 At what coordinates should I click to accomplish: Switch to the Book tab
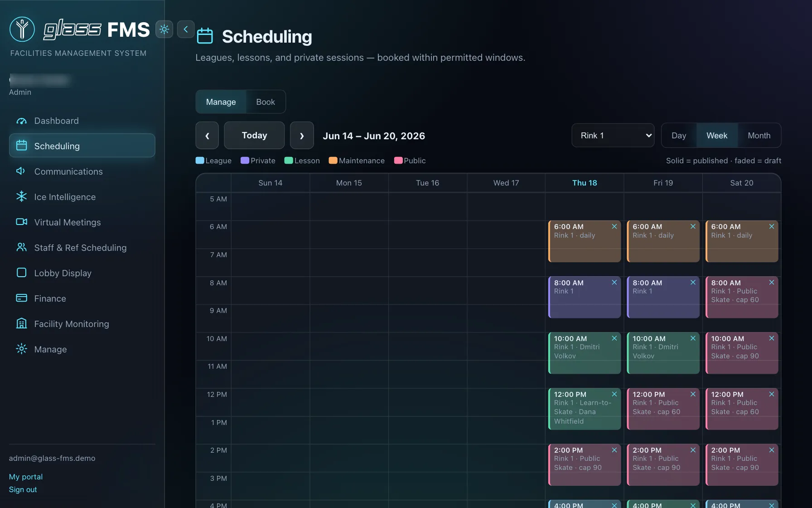266,102
